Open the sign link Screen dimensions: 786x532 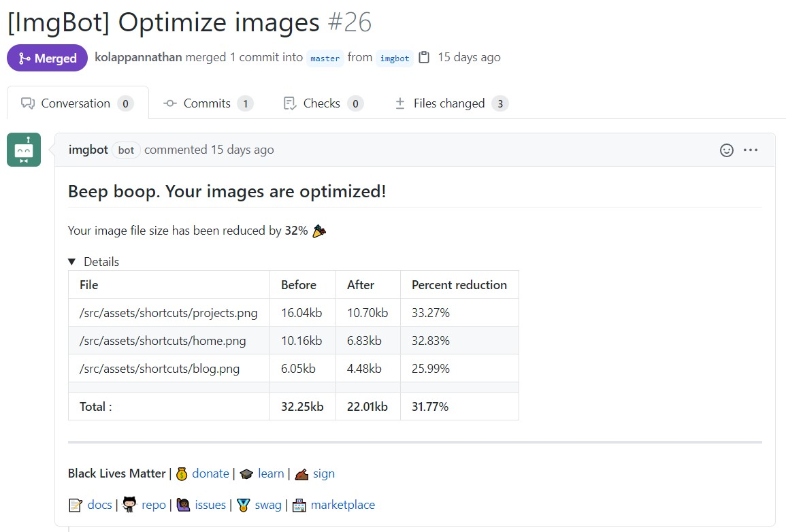click(x=324, y=473)
